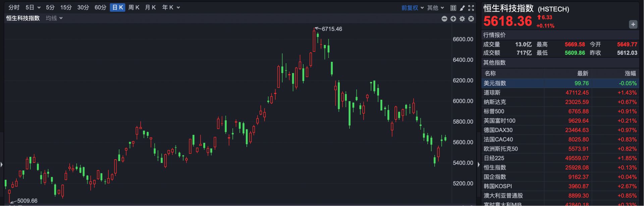The width and height of the screenshot is (644, 206).
Task: Collapse right panel using arrow handle
Action: [x=479, y=165]
